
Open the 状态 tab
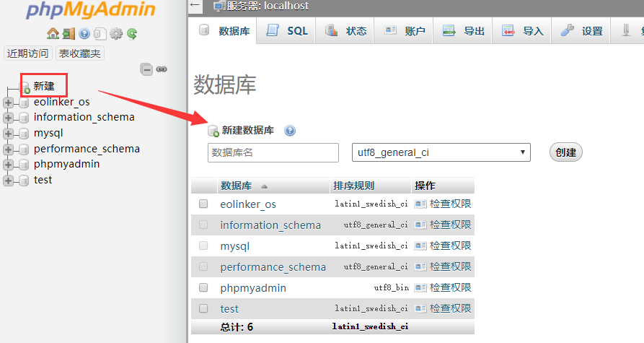click(x=345, y=31)
